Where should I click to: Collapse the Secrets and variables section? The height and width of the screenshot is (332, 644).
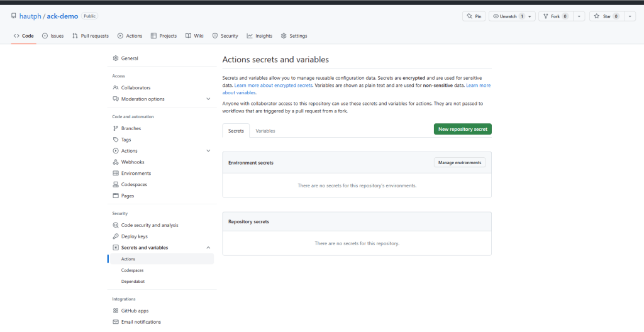click(x=208, y=248)
